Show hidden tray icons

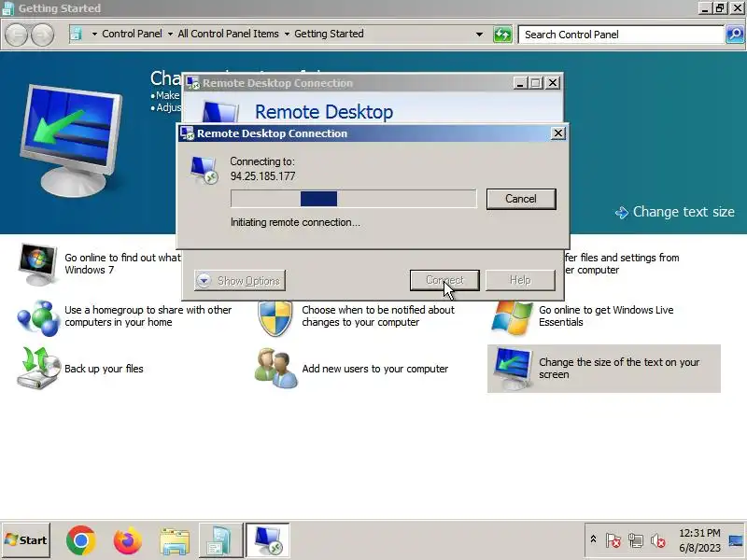tap(593, 539)
